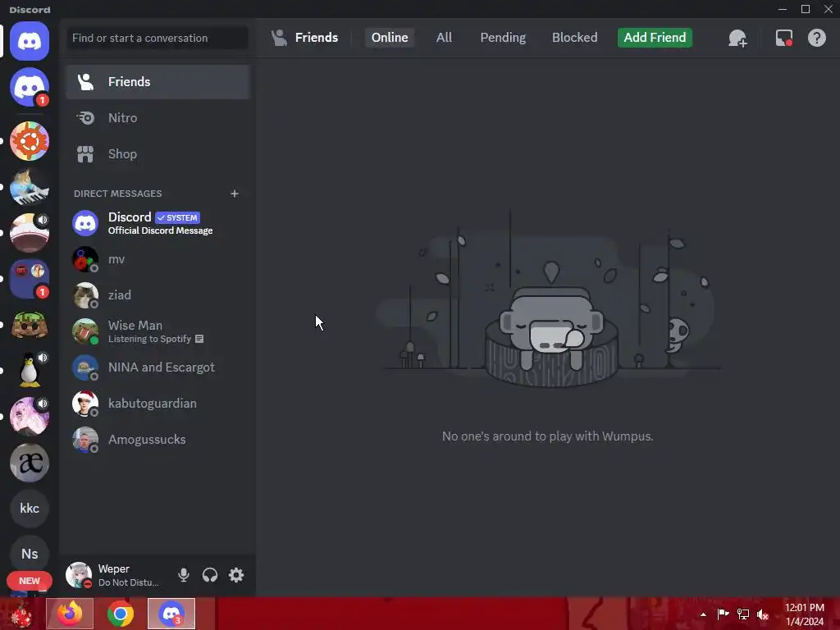Click the DIRECT MESSAGES heading

point(118,194)
